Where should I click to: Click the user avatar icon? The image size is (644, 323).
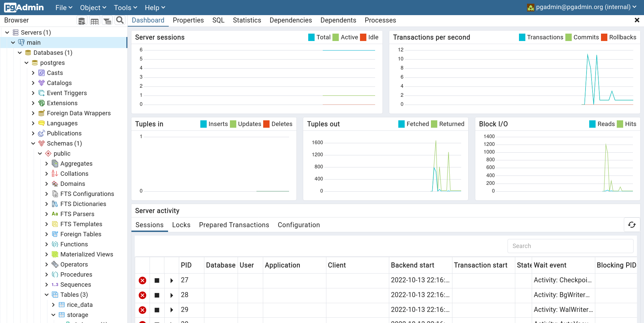(531, 7)
